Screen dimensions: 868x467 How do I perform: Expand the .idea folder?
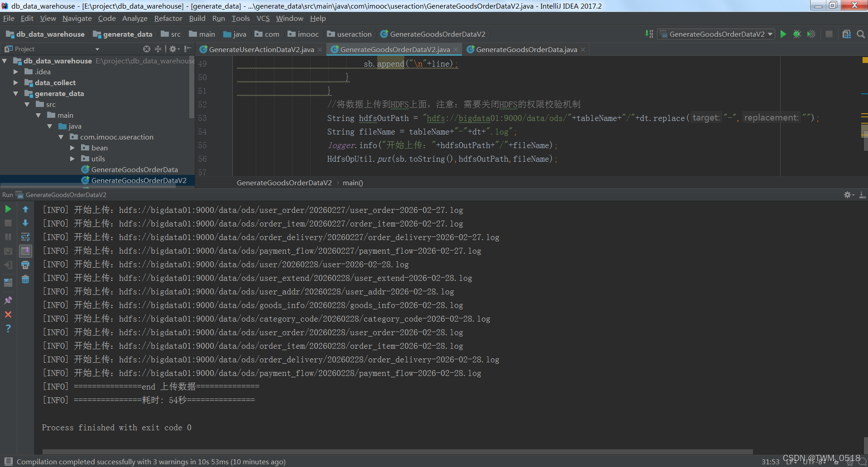16,72
